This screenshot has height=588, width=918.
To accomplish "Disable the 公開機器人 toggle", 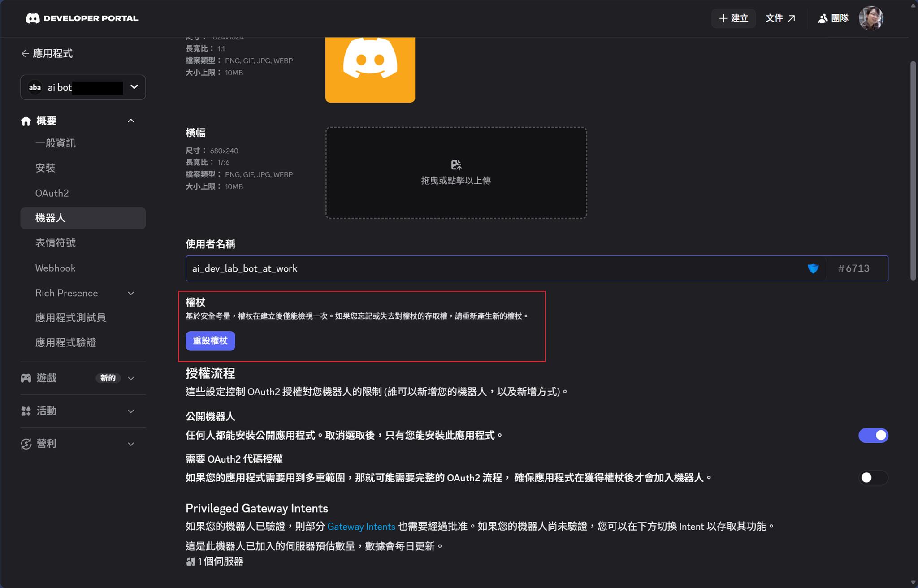I will [873, 435].
